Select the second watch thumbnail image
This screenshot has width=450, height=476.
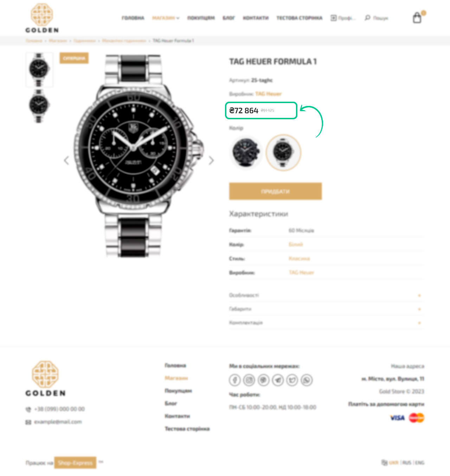click(39, 106)
